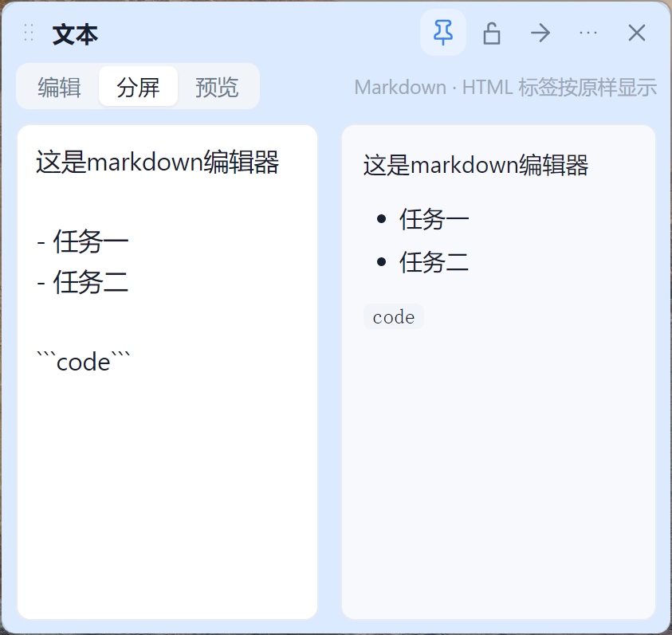Click the drag handle dots beside 文本
This screenshot has height=635, width=672.
point(29,33)
